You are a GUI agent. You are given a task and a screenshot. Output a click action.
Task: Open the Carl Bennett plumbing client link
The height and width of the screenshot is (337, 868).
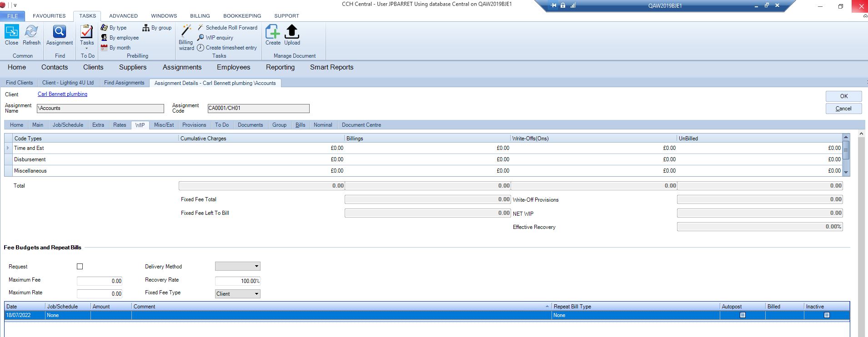[x=62, y=94]
